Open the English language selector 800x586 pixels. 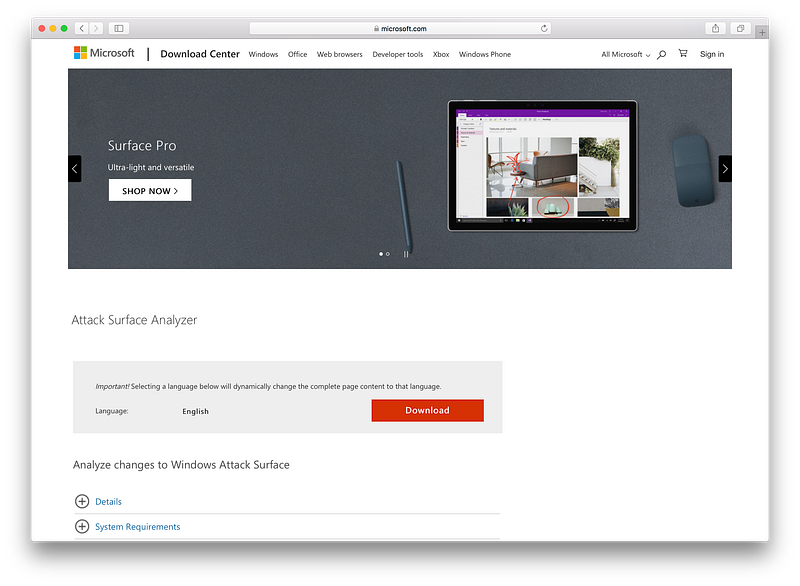(195, 411)
